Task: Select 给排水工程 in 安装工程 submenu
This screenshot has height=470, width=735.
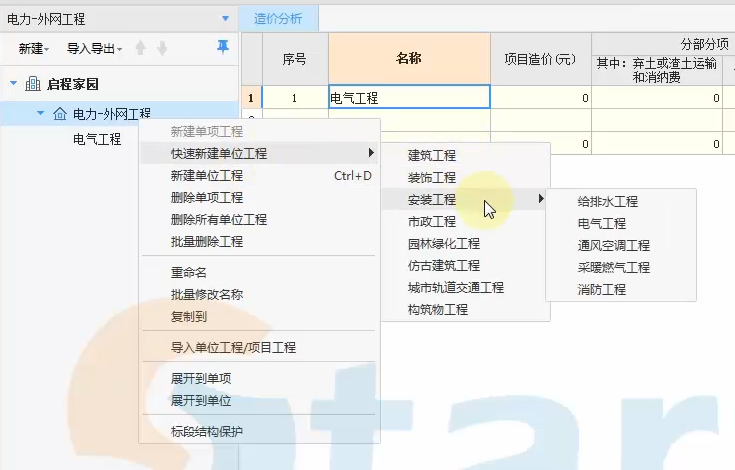Action: click(621, 202)
